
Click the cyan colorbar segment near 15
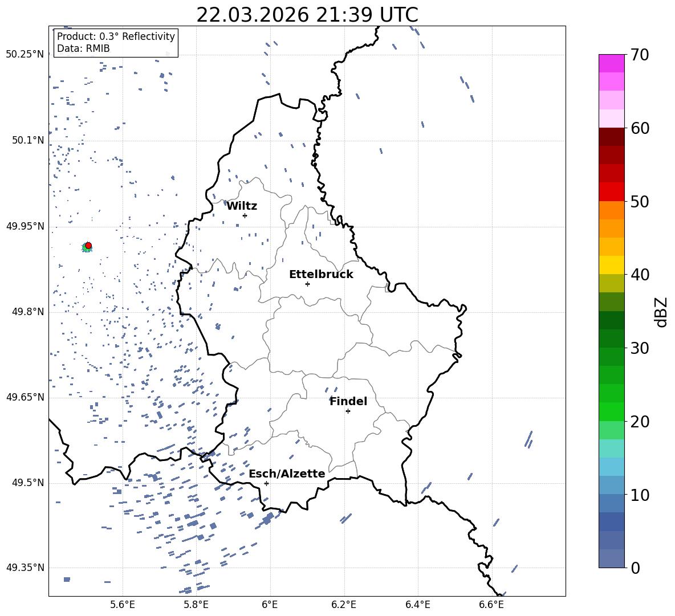pos(612,448)
